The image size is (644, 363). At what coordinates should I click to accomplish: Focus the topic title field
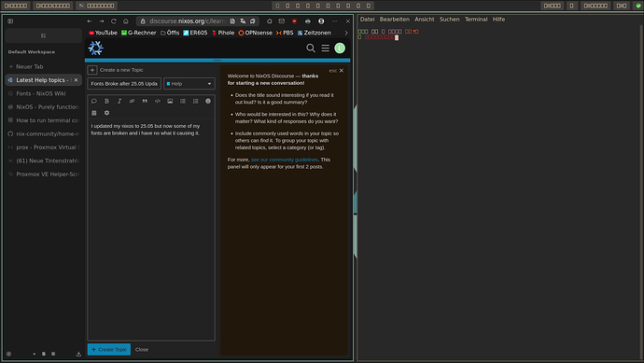coord(124,84)
